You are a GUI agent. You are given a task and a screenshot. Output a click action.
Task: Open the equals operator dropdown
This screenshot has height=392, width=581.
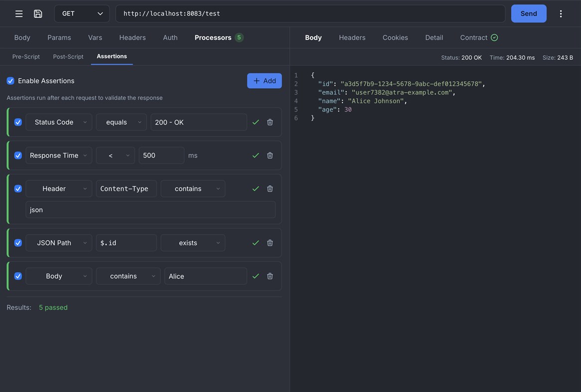(121, 122)
